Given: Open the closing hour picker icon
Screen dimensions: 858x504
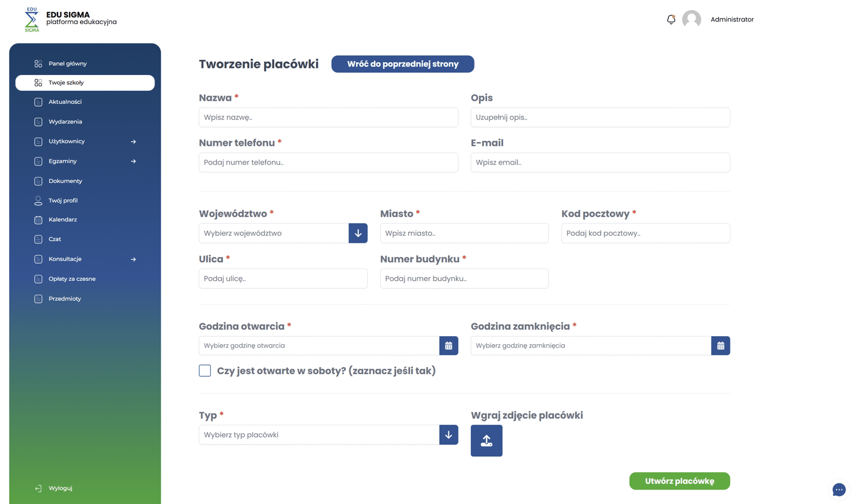Looking at the screenshot, I should coord(720,346).
